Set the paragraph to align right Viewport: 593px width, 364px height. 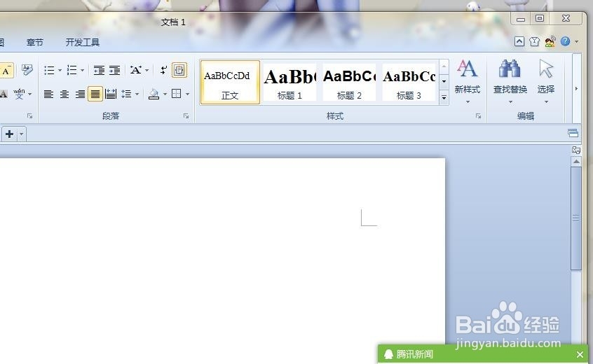[80, 94]
